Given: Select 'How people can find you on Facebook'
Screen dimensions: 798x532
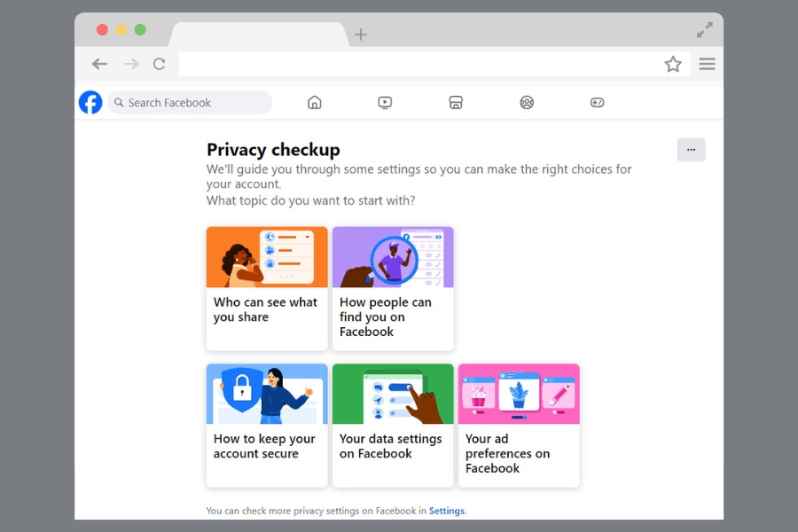Looking at the screenshot, I should point(393,288).
